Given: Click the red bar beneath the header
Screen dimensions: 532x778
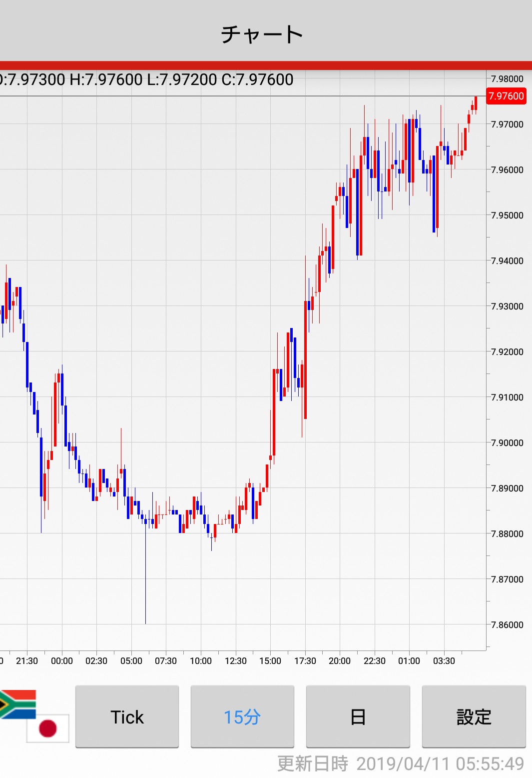Looking at the screenshot, I should (x=266, y=65).
